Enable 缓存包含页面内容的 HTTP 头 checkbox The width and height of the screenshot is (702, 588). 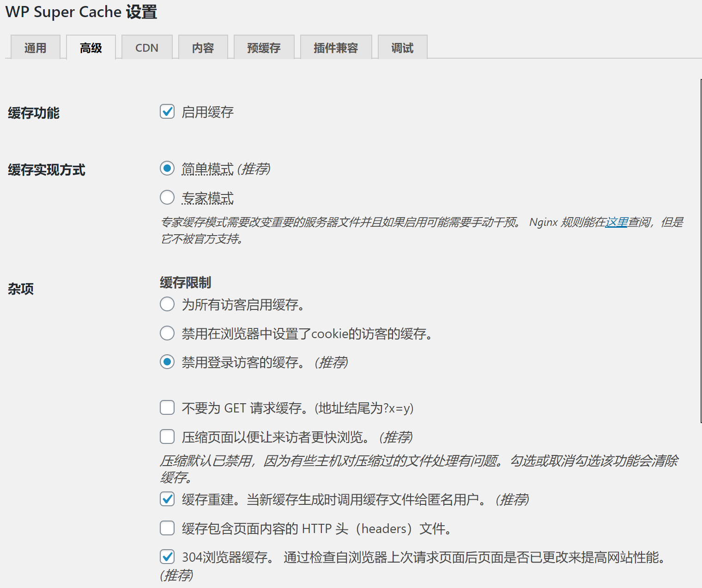pyautogui.click(x=167, y=528)
